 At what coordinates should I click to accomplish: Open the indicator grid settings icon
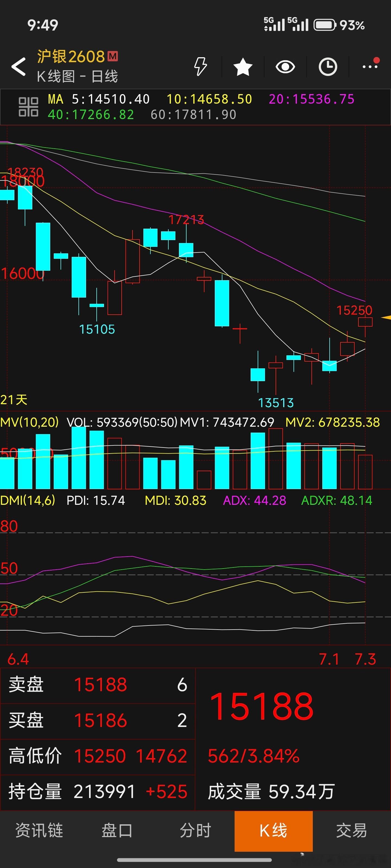coord(28,107)
